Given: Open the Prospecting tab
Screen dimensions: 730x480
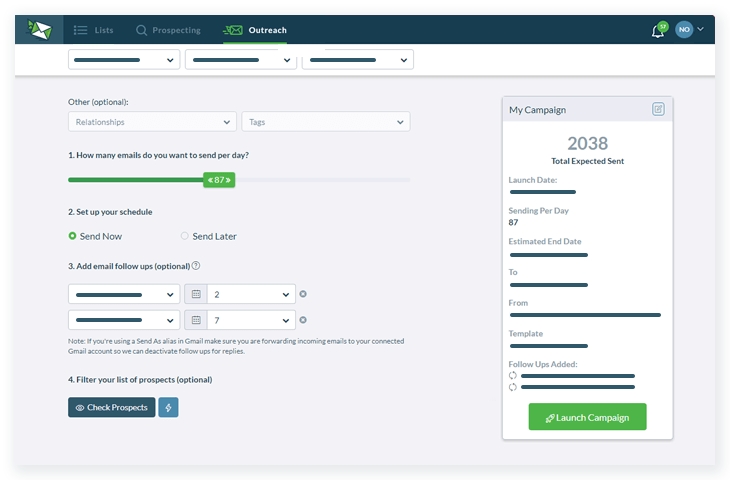Looking at the screenshot, I should point(168,30).
